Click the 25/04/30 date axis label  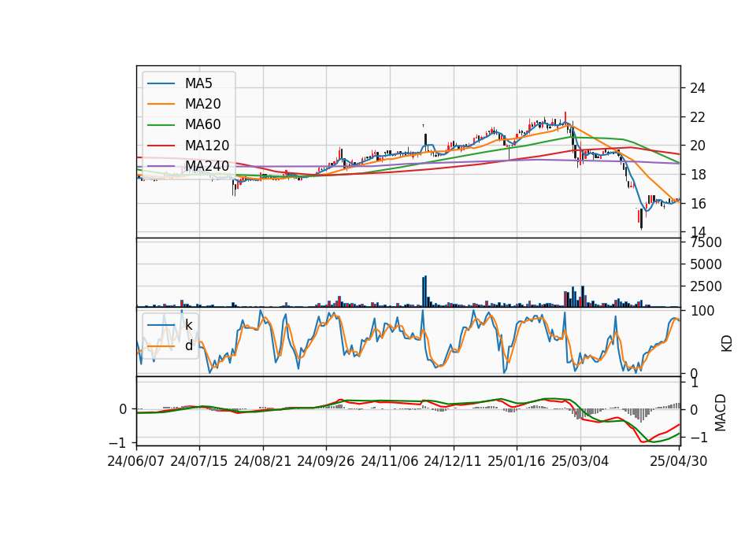(679, 461)
